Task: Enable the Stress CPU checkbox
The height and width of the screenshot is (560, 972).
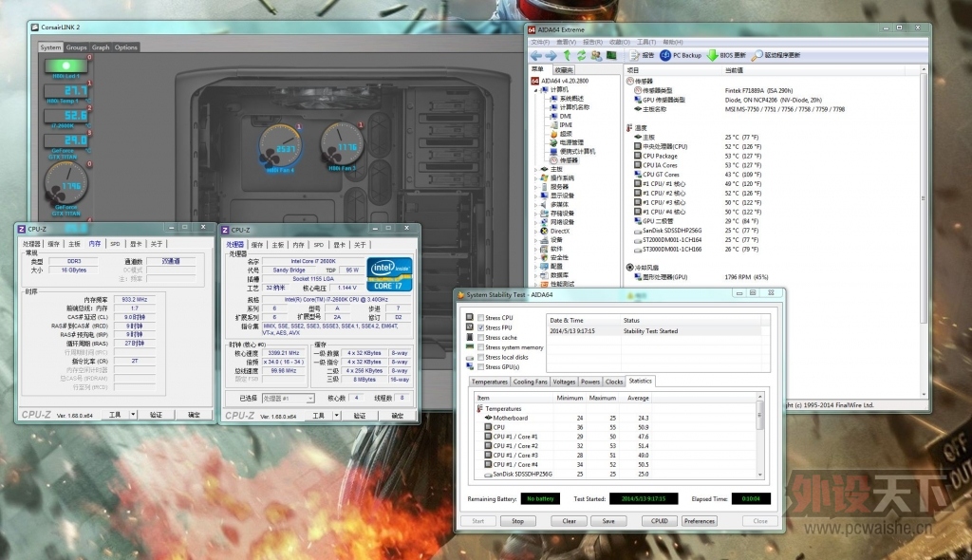Action: [x=480, y=318]
